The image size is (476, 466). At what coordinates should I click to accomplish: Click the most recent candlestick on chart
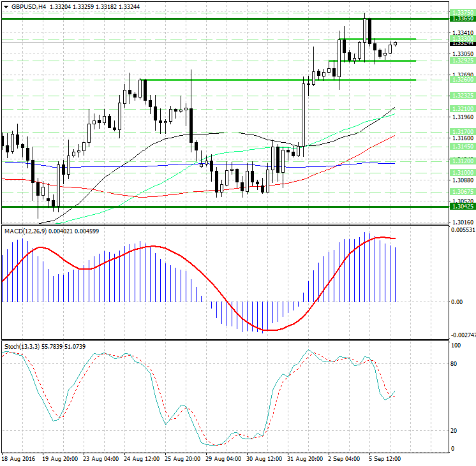[x=396, y=43]
